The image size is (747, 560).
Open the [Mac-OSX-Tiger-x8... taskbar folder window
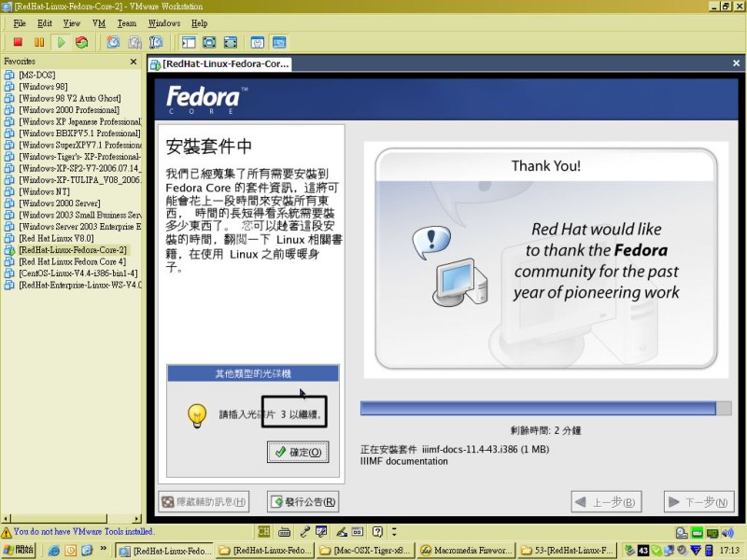(x=366, y=551)
